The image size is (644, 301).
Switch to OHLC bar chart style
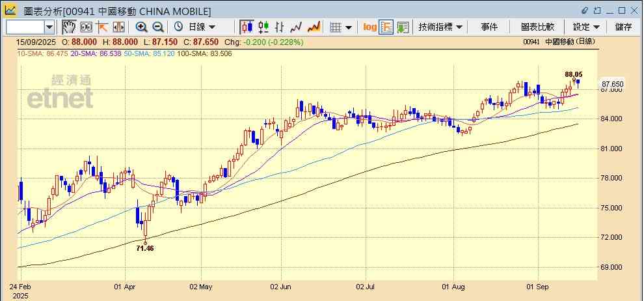click(x=280, y=27)
